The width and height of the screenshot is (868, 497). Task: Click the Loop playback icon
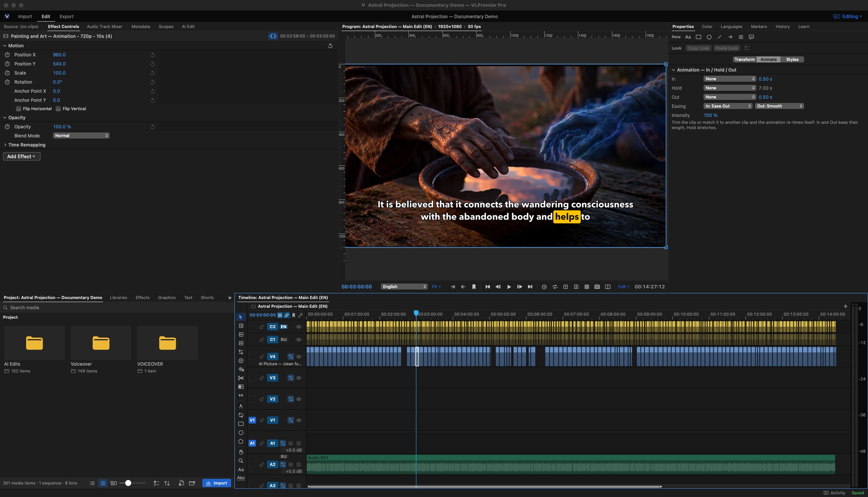(x=555, y=287)
